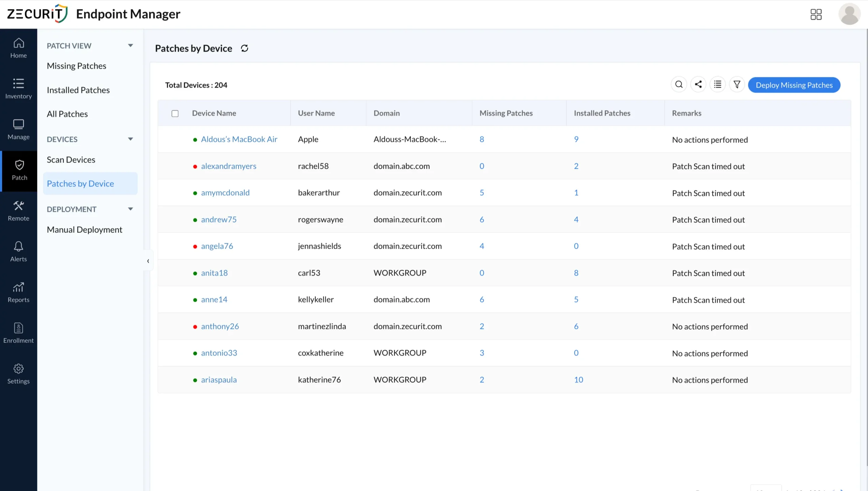Click the share icon in toolbar
The width and height of the screenshot is (868, 491).
698,85
